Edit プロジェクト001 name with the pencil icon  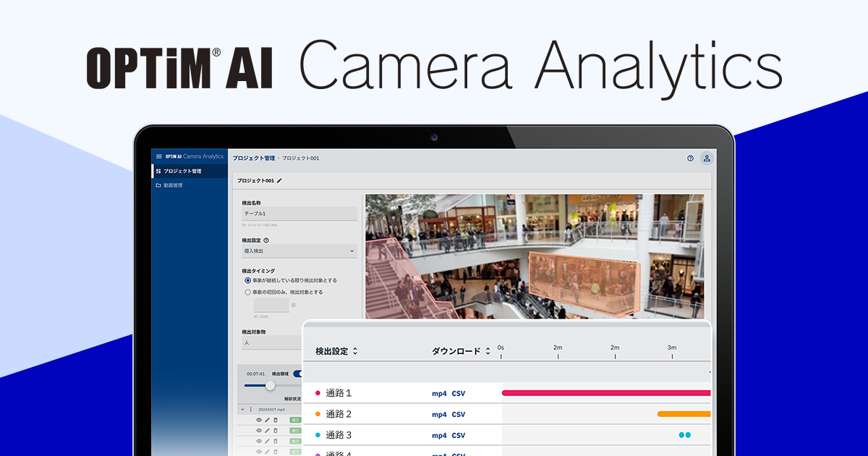coord(279,181)
